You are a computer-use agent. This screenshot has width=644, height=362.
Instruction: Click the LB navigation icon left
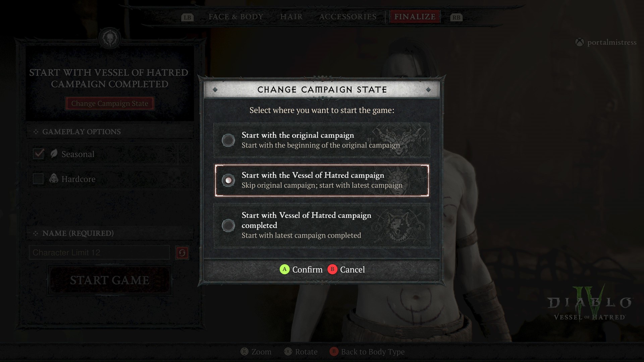tap(186, 16)
